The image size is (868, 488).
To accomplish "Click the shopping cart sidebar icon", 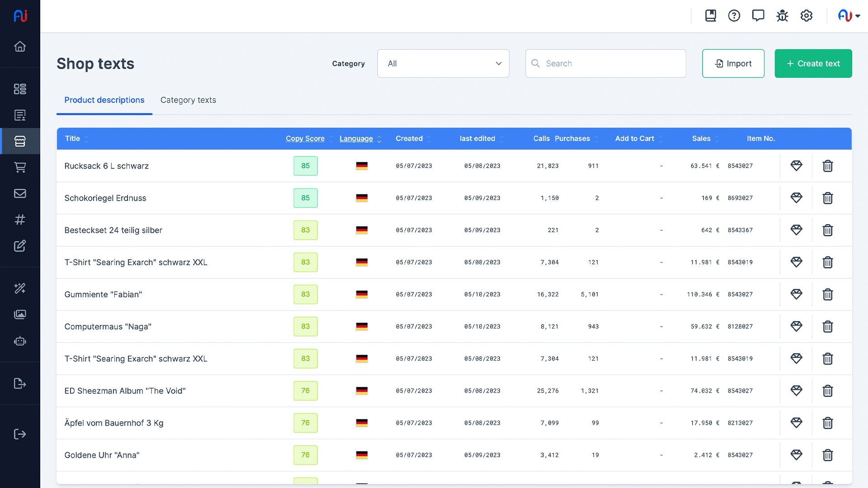I will click(x=20, y=167).
